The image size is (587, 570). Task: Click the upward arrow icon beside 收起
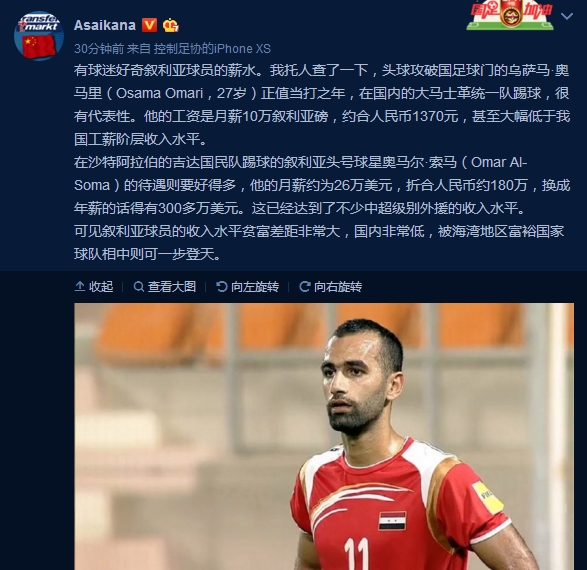pos(79,286)
